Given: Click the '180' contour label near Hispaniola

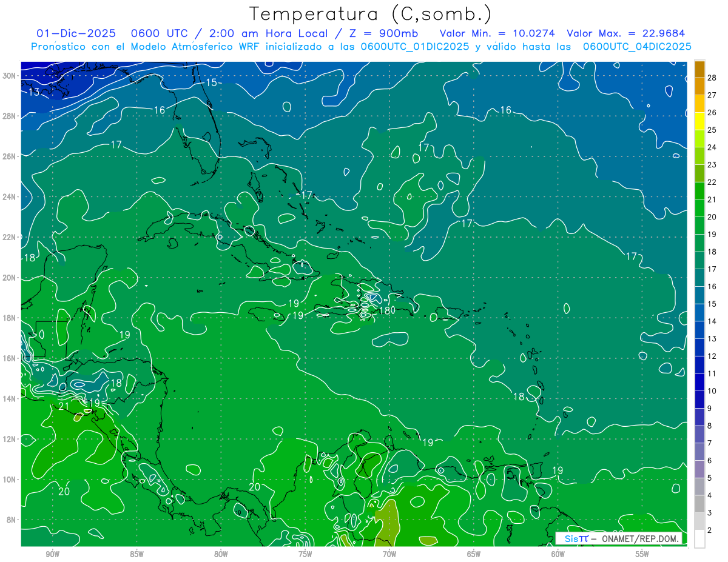Looking at the screenshot, I should [386, 310].
